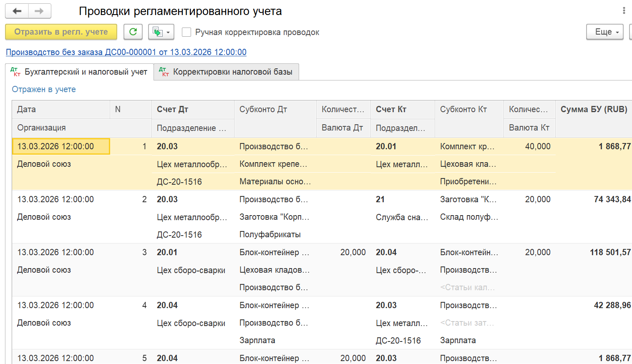632x364 pixels.
Task: Select amount 118 501,57 cell
Action: click(610, 252)
